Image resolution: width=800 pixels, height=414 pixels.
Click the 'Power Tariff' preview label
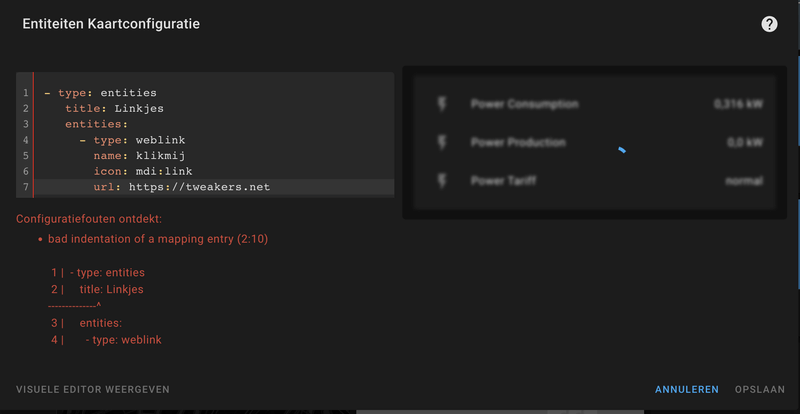(x=503, y=181)
